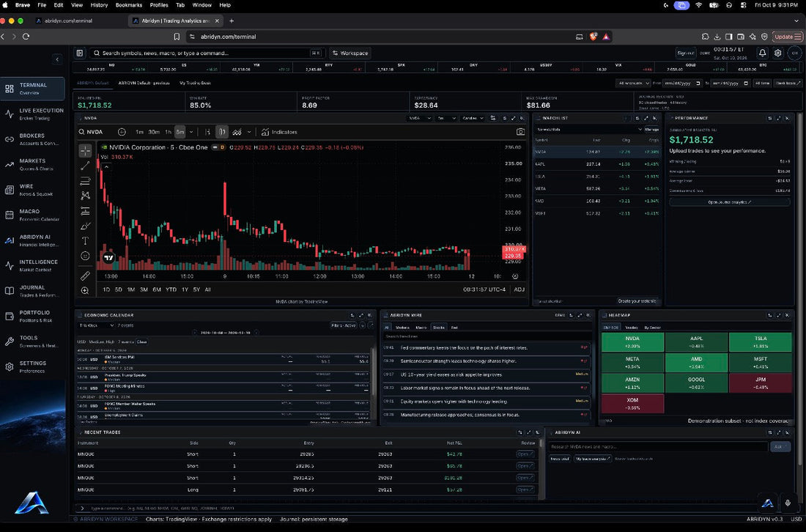
Task: Open Settings preferences in sidebar
Action: (x=33, y=366)
